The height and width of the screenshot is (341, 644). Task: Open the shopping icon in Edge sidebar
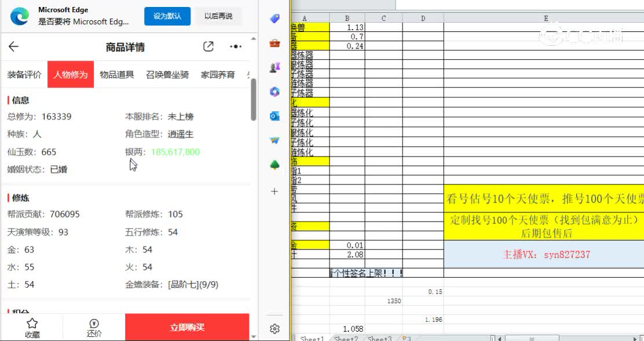point(274,19)
